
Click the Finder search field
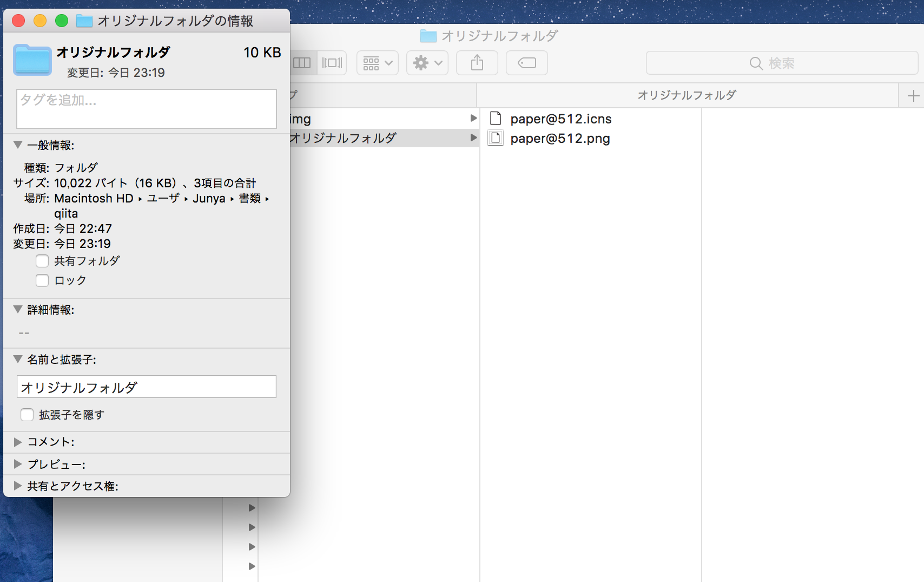tap(782, 63)
